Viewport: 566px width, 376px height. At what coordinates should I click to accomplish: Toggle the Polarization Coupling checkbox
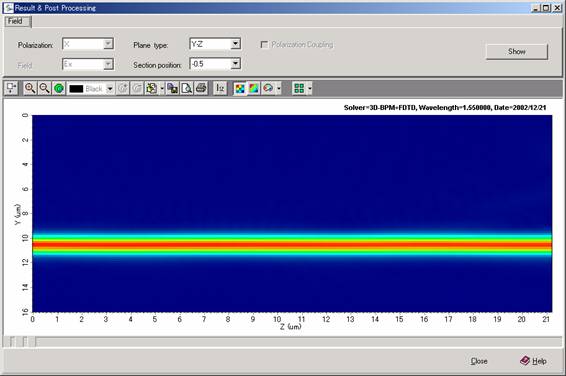(264, 44)
